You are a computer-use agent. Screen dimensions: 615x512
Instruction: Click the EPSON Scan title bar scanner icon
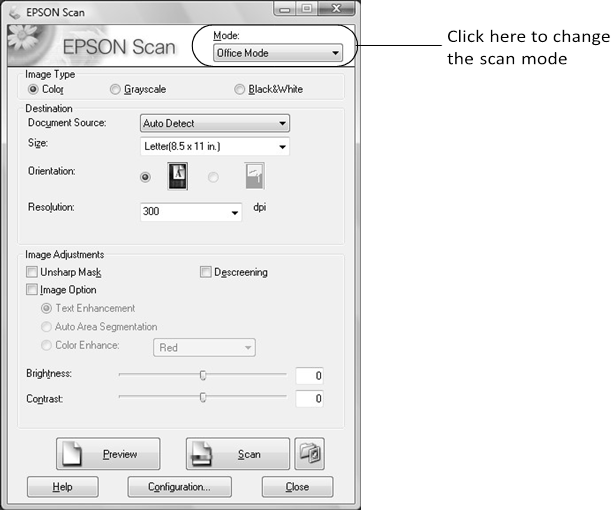click(x=15, y=13)
